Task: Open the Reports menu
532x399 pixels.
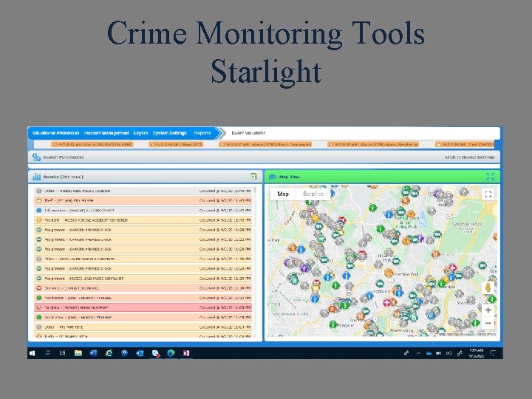Action: [202, 133]
